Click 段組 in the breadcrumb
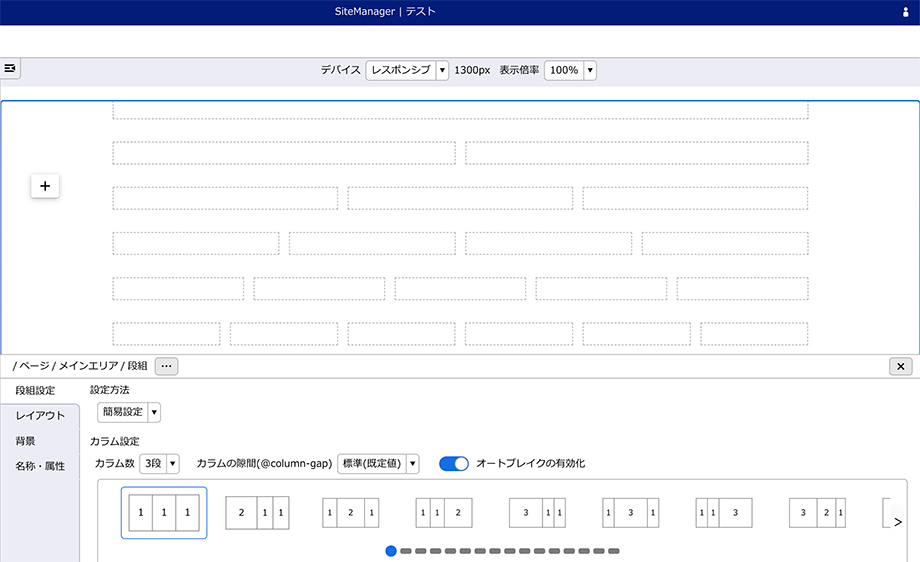The image size is (920, 562). [137, 366]
